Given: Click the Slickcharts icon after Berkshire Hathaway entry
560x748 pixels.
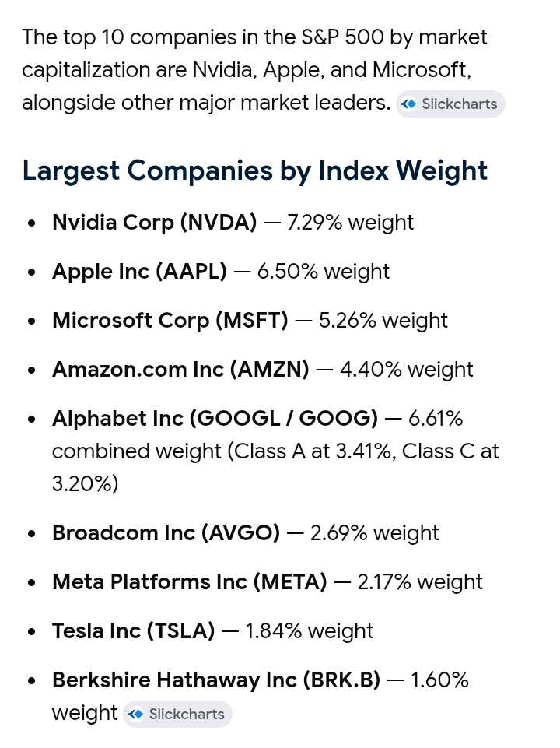Looking at the screenshot, I should 136,714.
